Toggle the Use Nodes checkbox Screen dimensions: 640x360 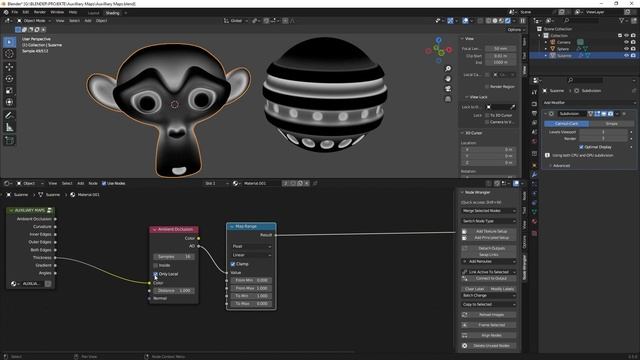tap(104, 183)
